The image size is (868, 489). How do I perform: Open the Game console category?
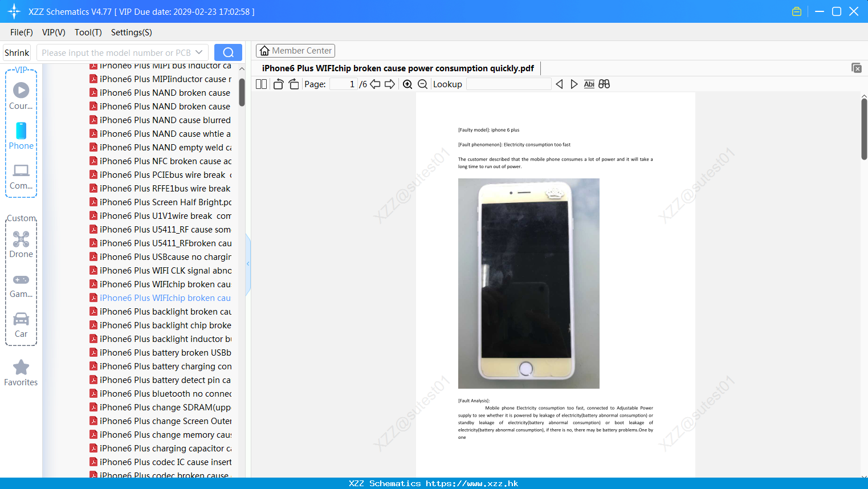tap(21, 286)
